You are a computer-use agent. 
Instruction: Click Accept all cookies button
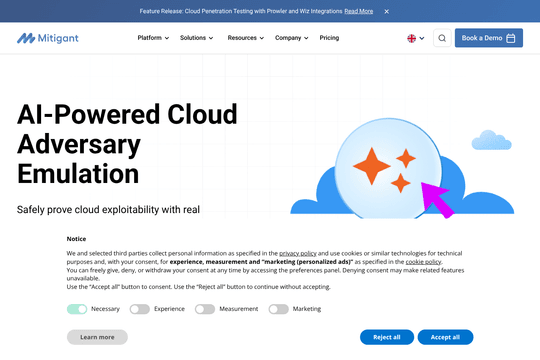click(445, 337)
